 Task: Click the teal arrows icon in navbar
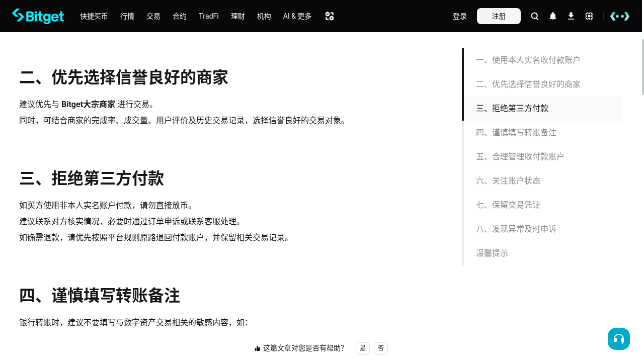(620, 16)
